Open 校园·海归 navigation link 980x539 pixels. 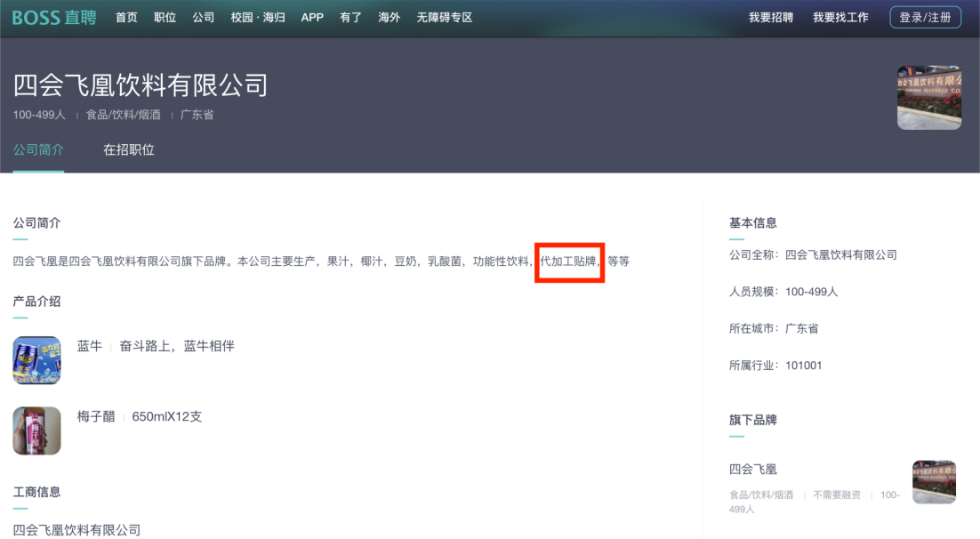click(258, 18)
